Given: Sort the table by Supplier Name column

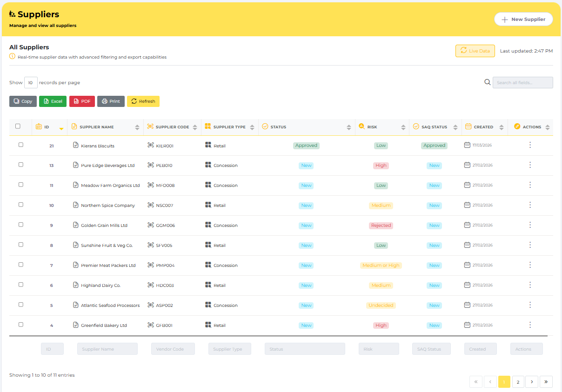Looking at the screenshot, I should (x=97, y=127).
